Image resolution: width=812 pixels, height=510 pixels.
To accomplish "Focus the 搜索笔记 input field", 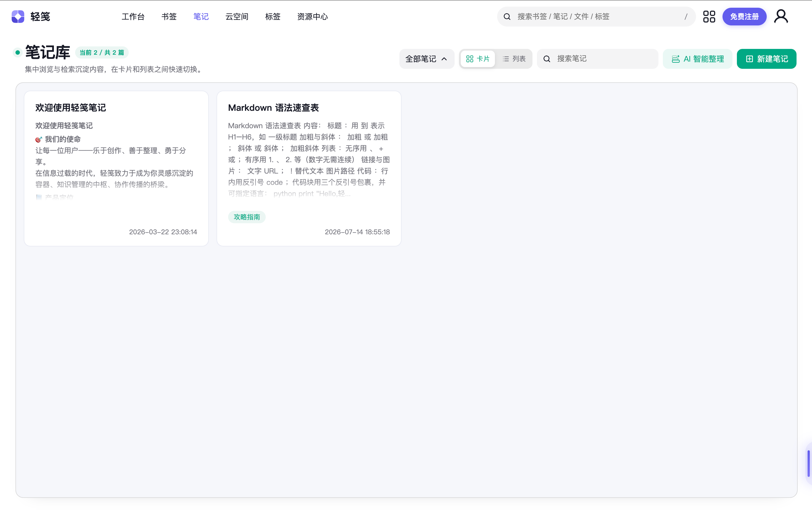I will pos(597,59).
